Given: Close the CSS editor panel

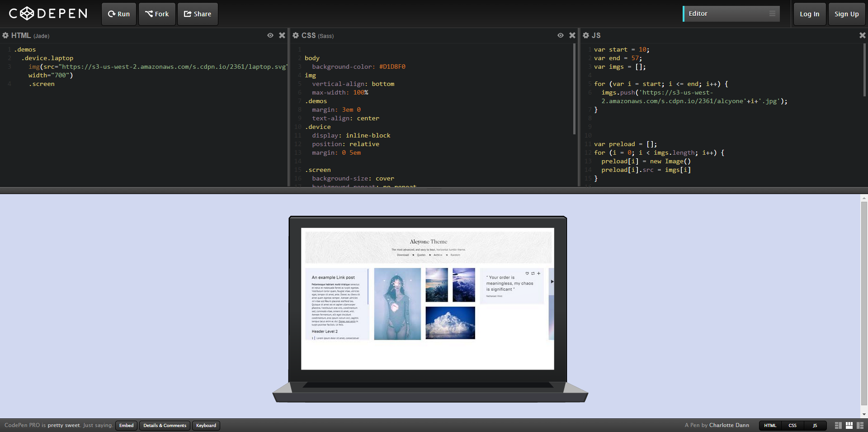Looking at the screenshot, I should pyautogui.click(x=572, y=35).
